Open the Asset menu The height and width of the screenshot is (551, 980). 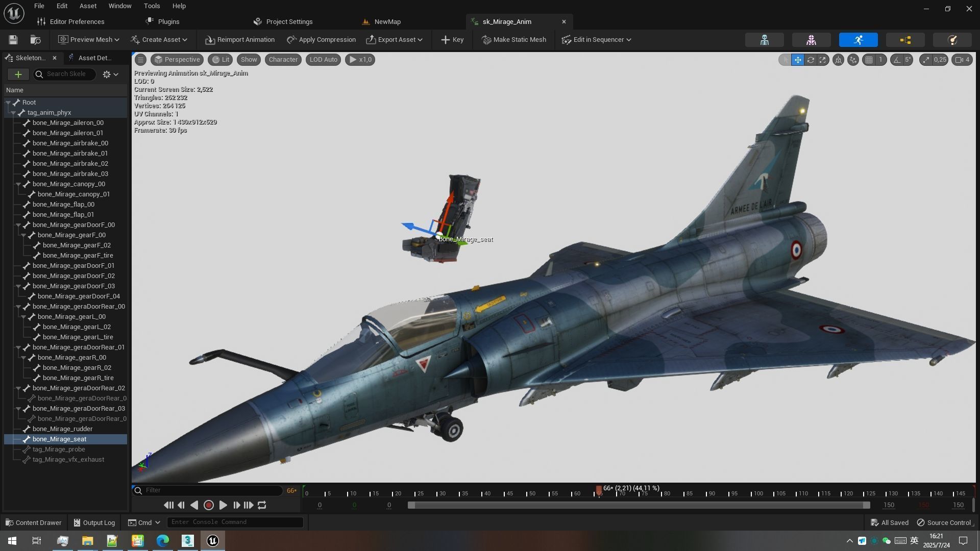click(88, 6)
